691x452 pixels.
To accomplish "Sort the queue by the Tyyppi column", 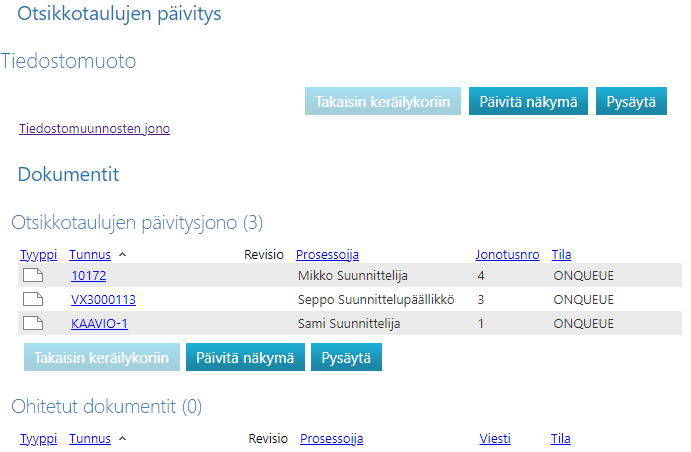I will tap(39, 255).
